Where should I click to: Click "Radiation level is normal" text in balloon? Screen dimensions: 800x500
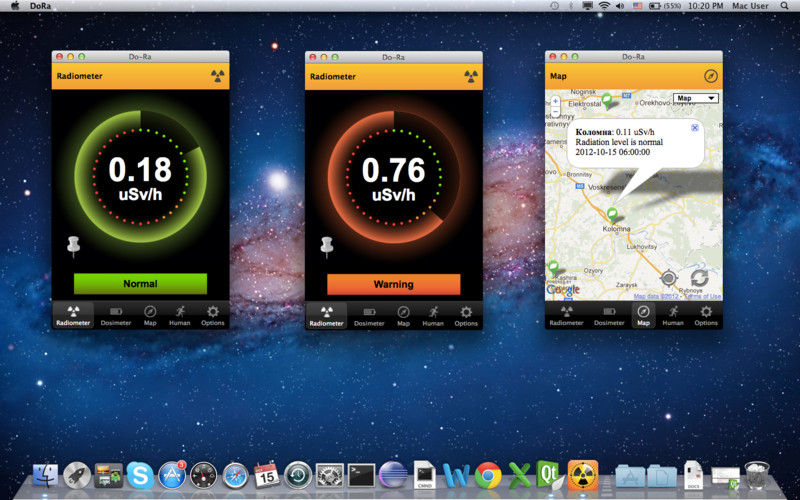point(619,142)
